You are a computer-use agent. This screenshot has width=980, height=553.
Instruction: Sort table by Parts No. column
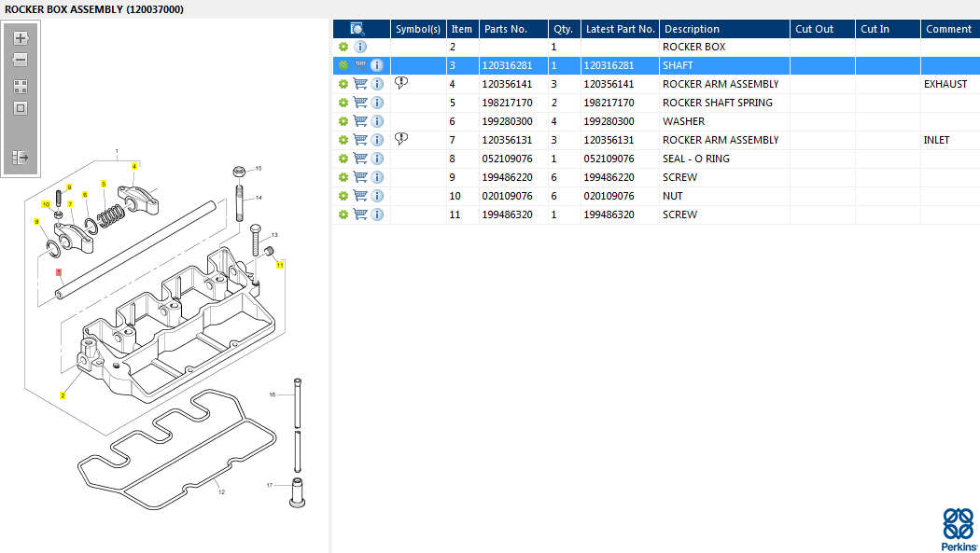[506, 29]
